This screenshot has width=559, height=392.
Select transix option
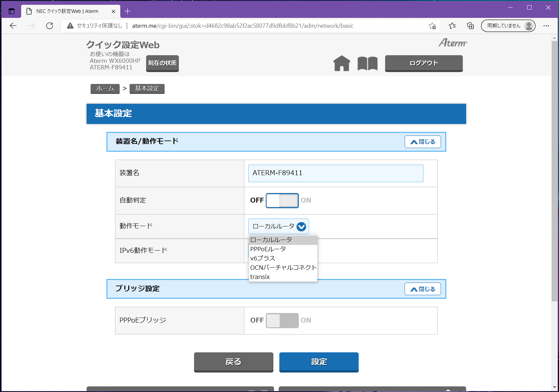tap(283, 277)
